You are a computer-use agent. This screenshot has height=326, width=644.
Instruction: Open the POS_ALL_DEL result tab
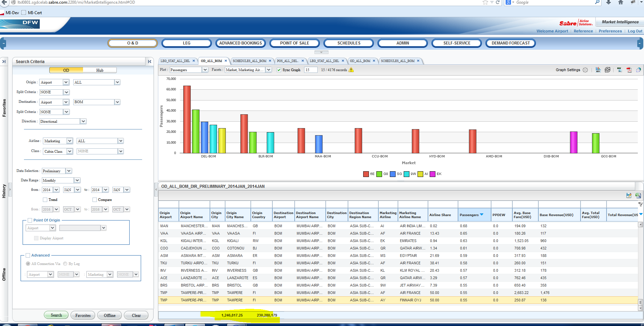click(287, 61)
